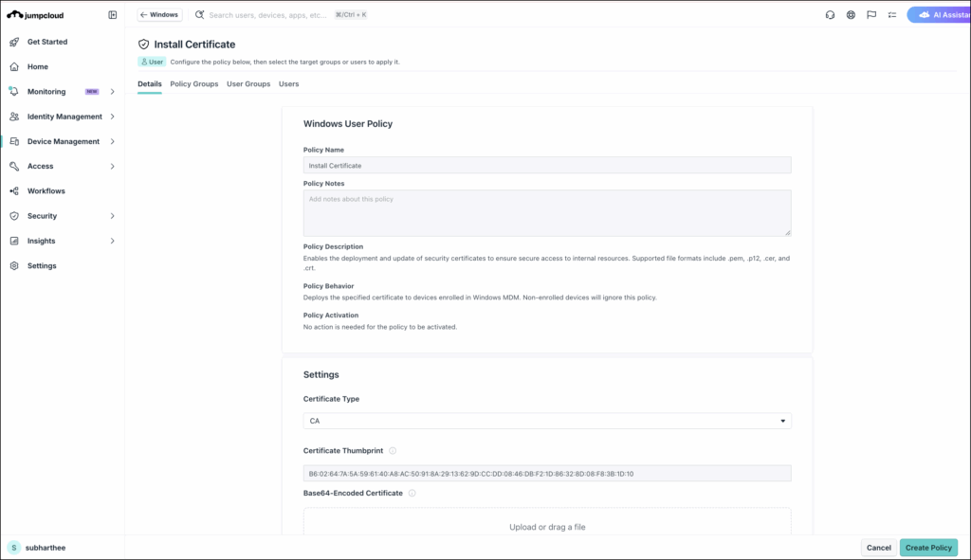Click the Certificate Thumbprint field
The image size is (971, 560).
point(547,474)
